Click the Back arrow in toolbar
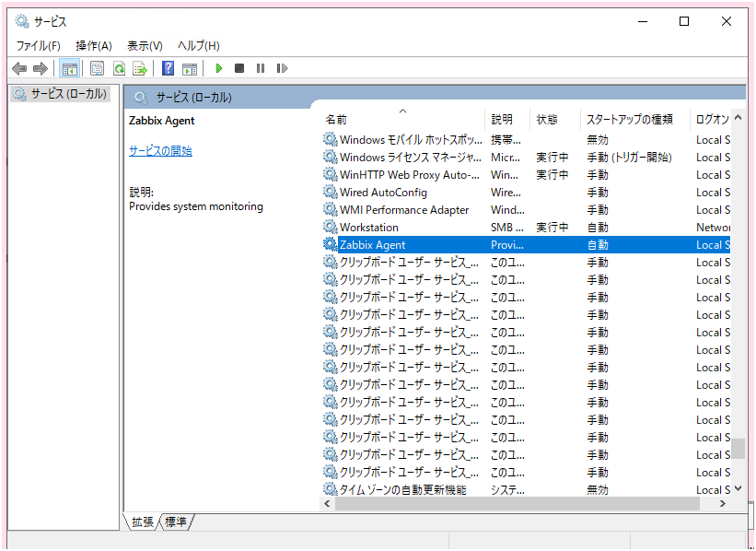 pos(19,68)
